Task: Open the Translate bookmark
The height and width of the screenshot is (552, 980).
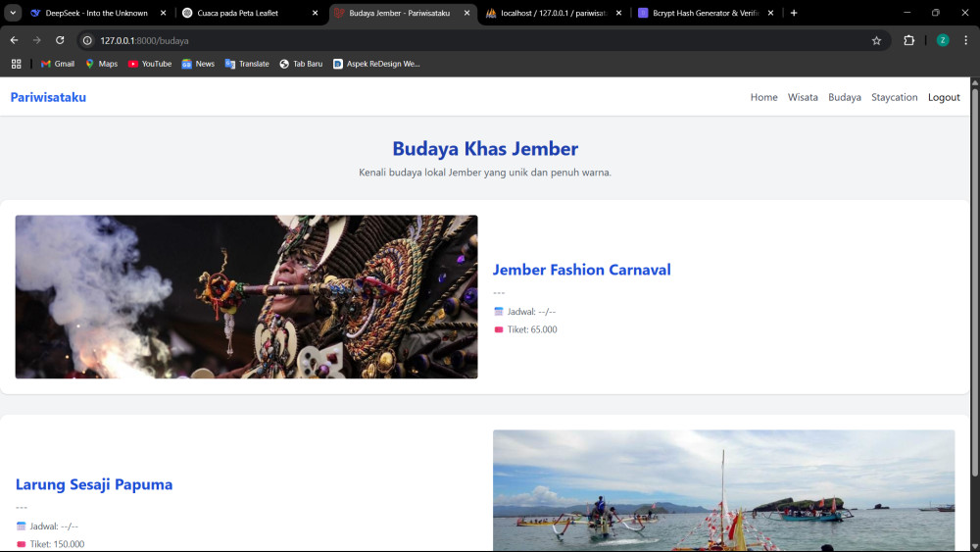Action: tap(247, 64)
